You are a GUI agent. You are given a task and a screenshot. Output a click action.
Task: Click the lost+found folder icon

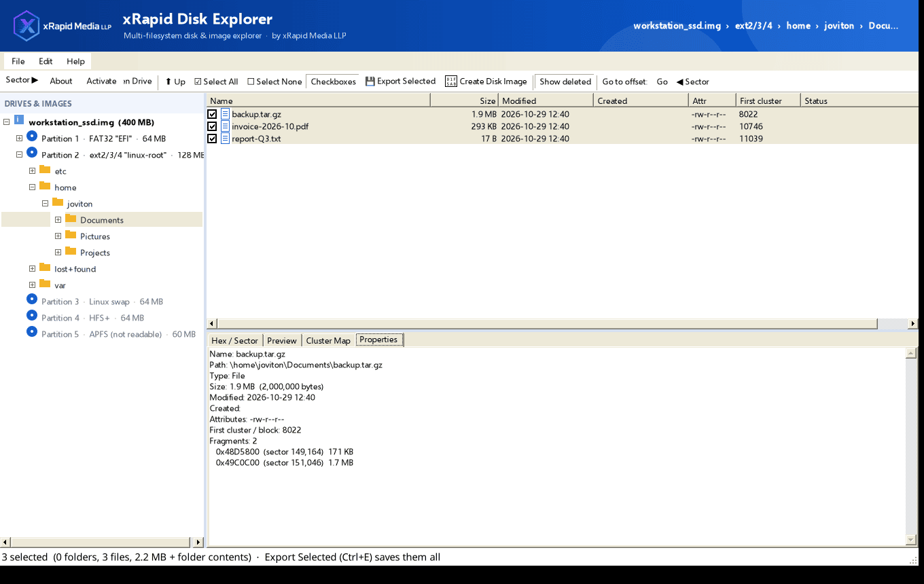pyautogui.click(x=45, y=268)
